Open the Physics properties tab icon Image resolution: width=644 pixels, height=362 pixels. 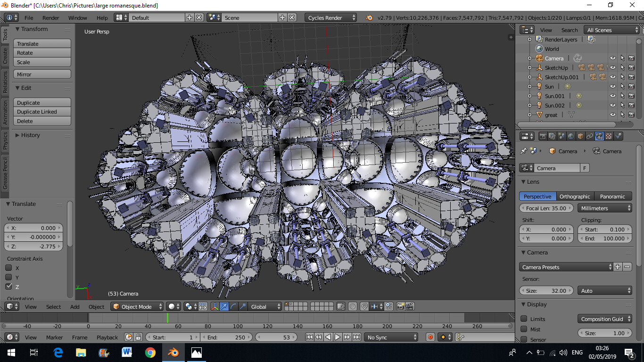[x=619, y=136]
